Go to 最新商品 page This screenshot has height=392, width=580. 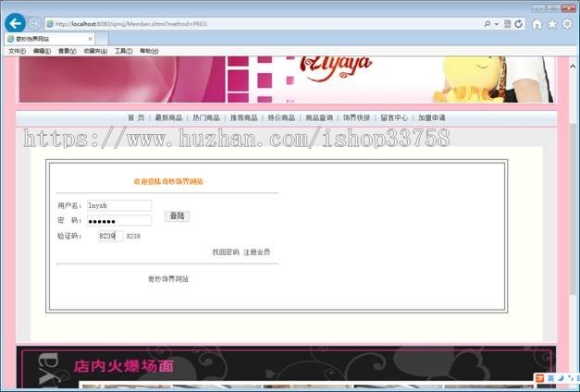pos(168,118)
